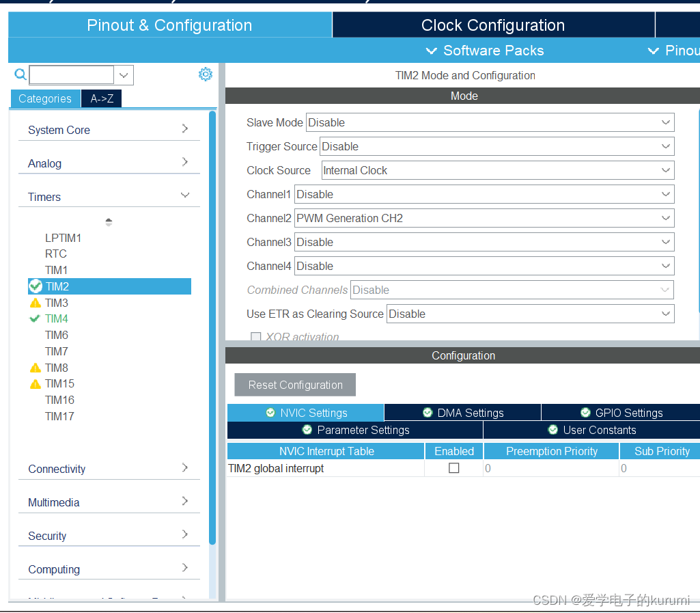The width and height of the screenshot is (700, 613).
Task: Click the TIM15 warning triangle icon
Action: coord(36,384)
